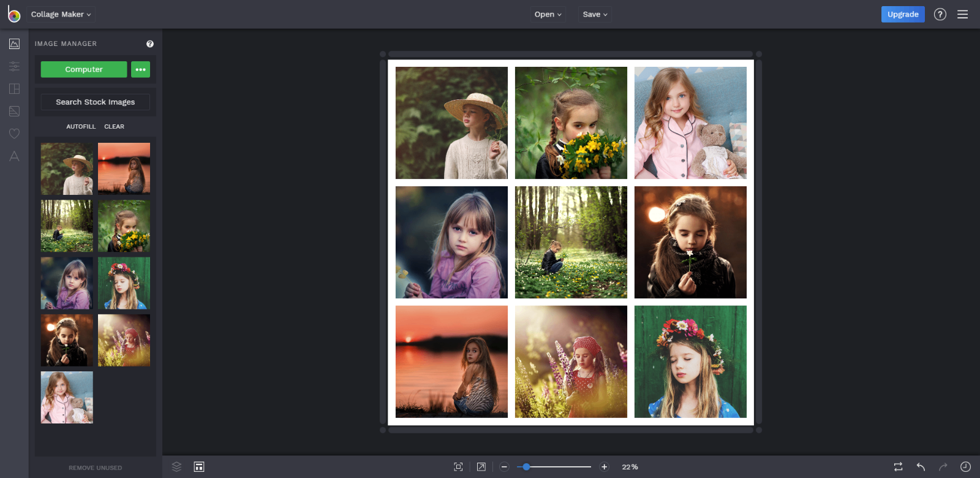This screenshot has height=478, width=980.
Task: Open the hamburger menu icon
Action: pos(963,14)
